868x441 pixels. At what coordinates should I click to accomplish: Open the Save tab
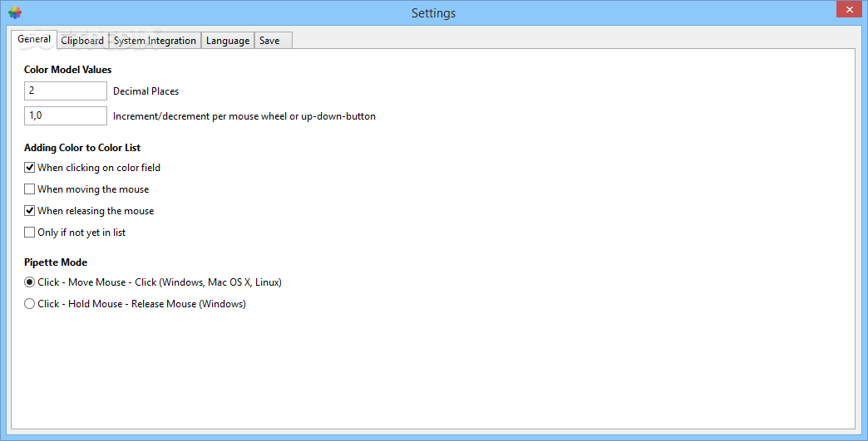[273, 41]
